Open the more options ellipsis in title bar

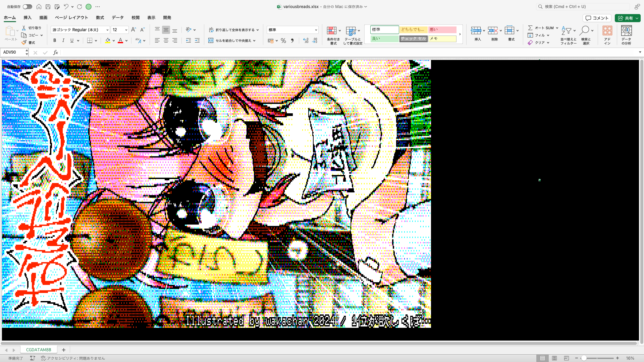(x=98, y=7)
